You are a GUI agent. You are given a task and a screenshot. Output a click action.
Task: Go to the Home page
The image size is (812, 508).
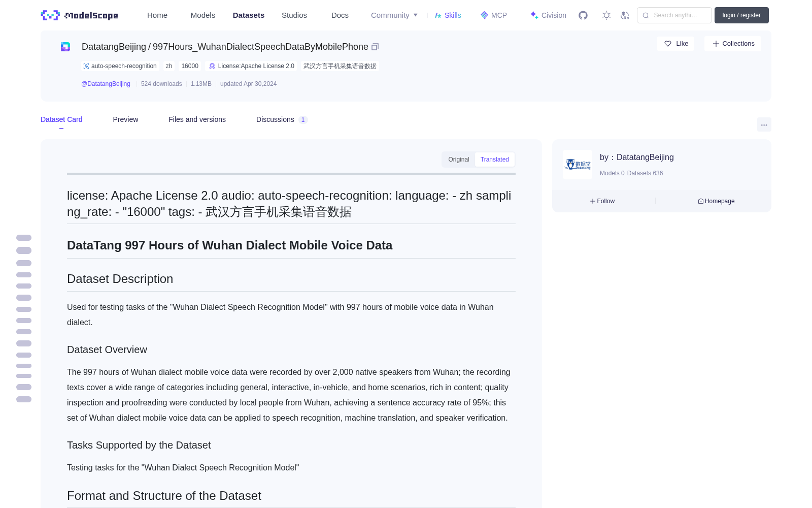pyautogui.click(x=157, y=15)
